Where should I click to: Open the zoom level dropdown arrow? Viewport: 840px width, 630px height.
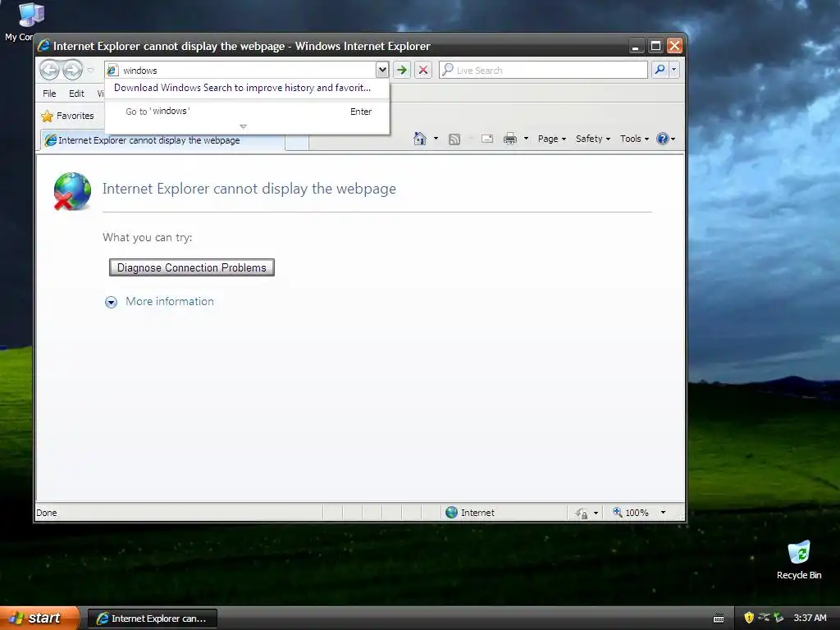pyautogui.click(x=663, y=513)
